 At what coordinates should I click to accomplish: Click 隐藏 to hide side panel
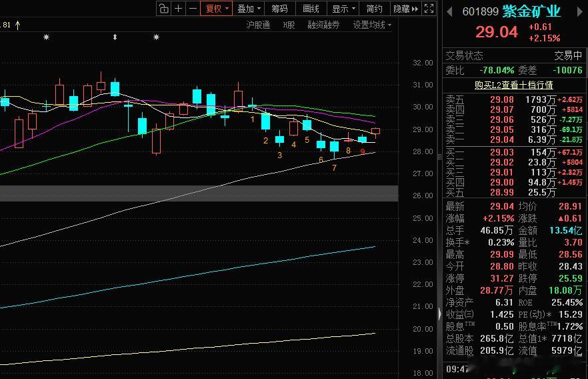pyautogui.click(x=405, y=8)
